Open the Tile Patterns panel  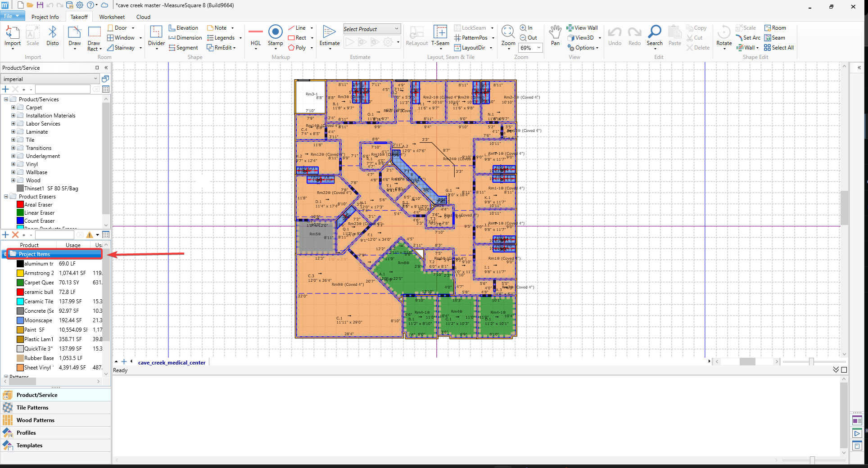[32, 408]
